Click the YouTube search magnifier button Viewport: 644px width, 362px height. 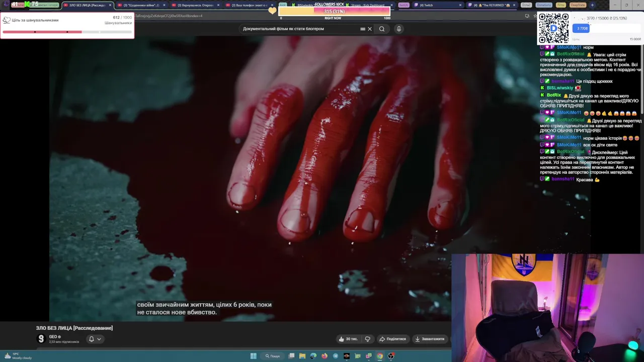382,29
